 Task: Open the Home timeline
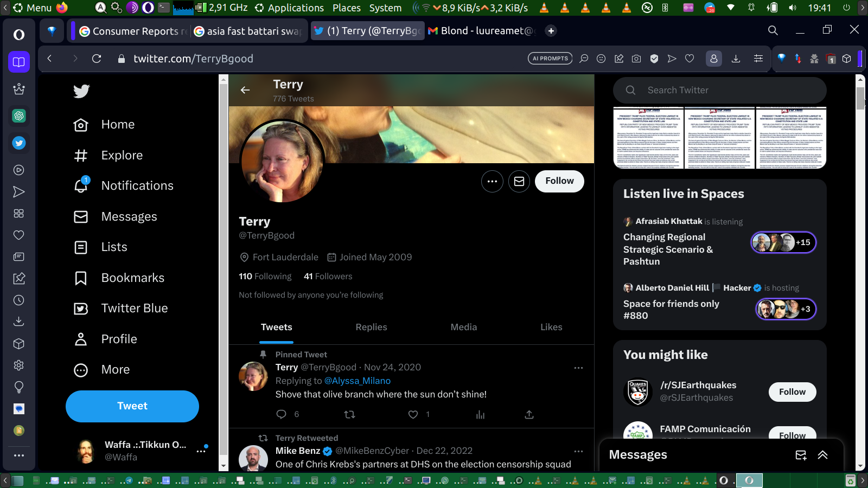coord(104,125)
